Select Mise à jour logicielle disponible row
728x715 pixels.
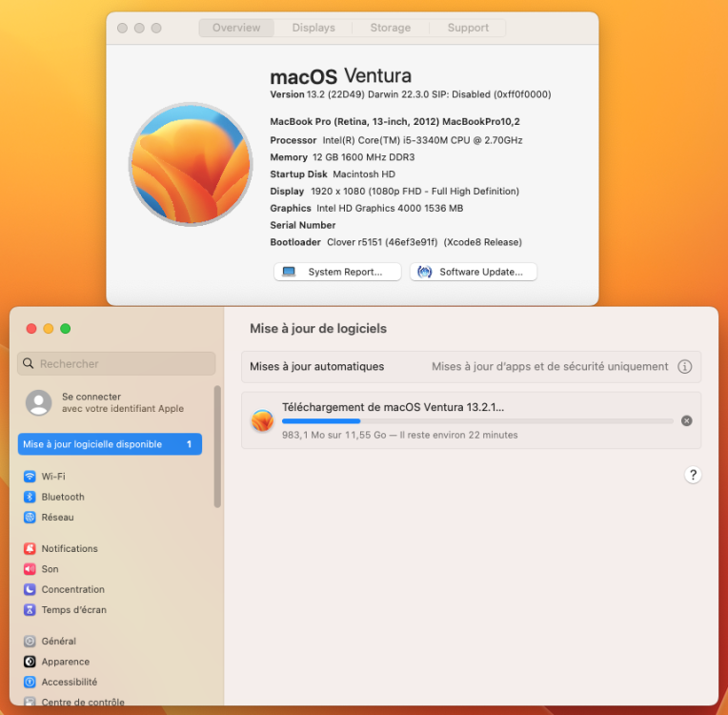coord(110,444)
